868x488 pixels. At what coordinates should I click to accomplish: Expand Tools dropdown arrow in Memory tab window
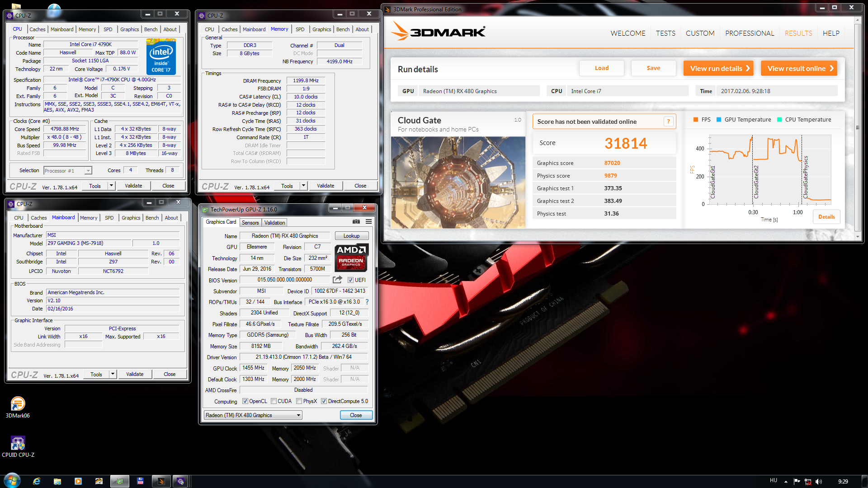(303, 186)
